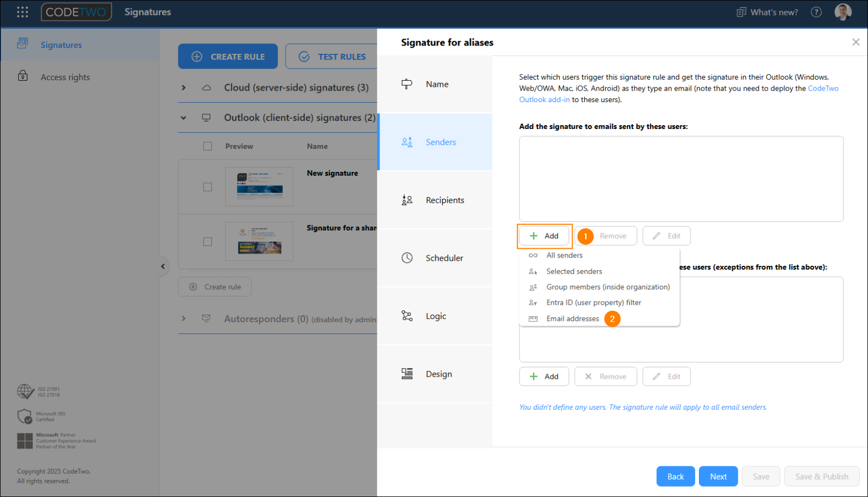Toggle the select-all checkbox in Preview header
The image size is (868, 497).
[208, 146]
